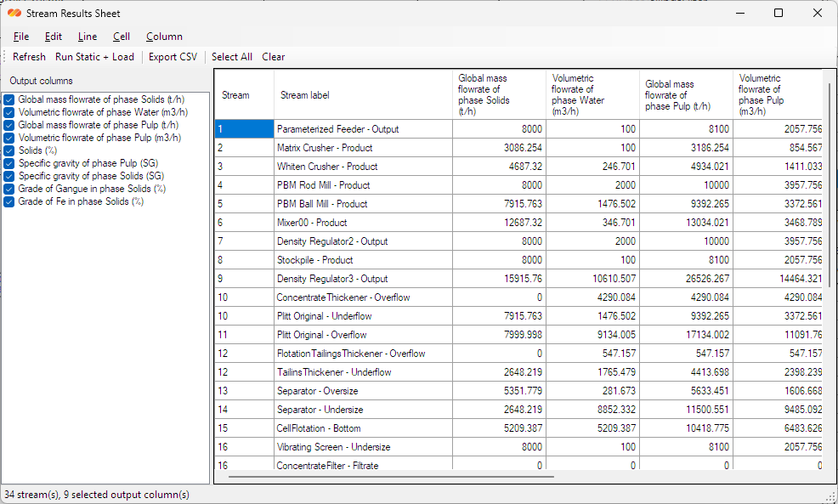Image resolution: width=838 pixels, height=504 pixels.
Task: Open the Cell menu
Action: coord(122,37)
